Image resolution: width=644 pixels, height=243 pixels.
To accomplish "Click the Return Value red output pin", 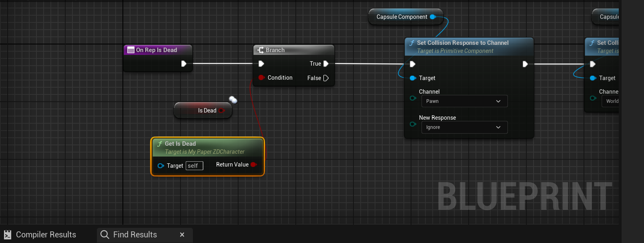I will (253, 165).
